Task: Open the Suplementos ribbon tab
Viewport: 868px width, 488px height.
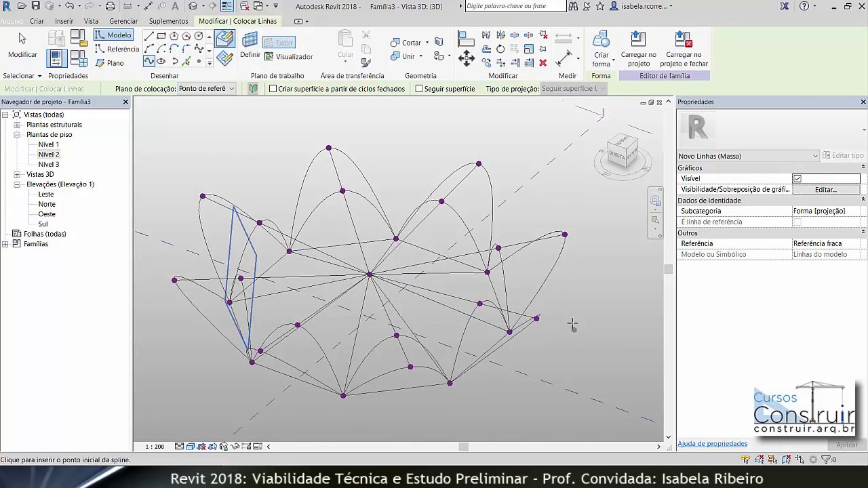Action: pyautogui.click(x=168, y=21)
